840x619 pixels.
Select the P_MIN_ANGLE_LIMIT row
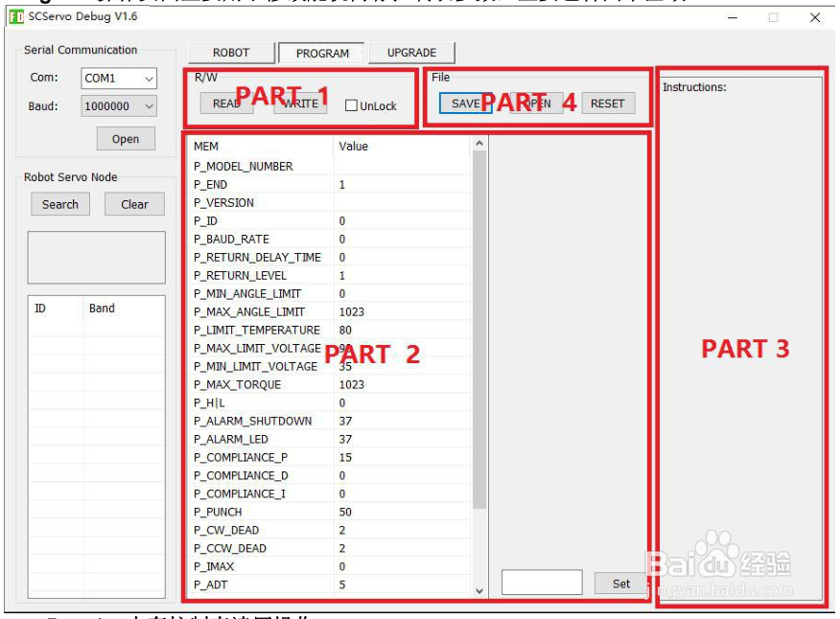331,294
